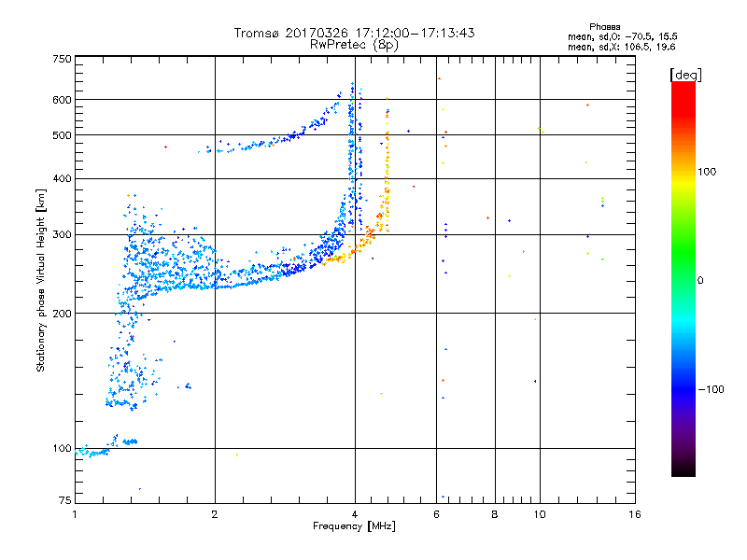Click the colorbar tick label '0'
747x560 pixels.
pyautogui.click(x=700, y=280)
